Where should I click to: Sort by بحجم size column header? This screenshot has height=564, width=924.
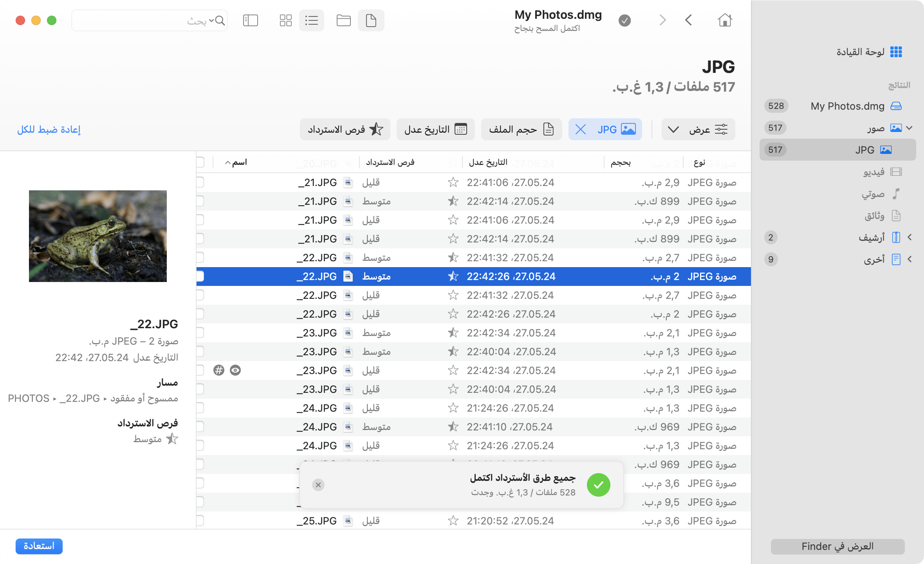click(621, 162)
